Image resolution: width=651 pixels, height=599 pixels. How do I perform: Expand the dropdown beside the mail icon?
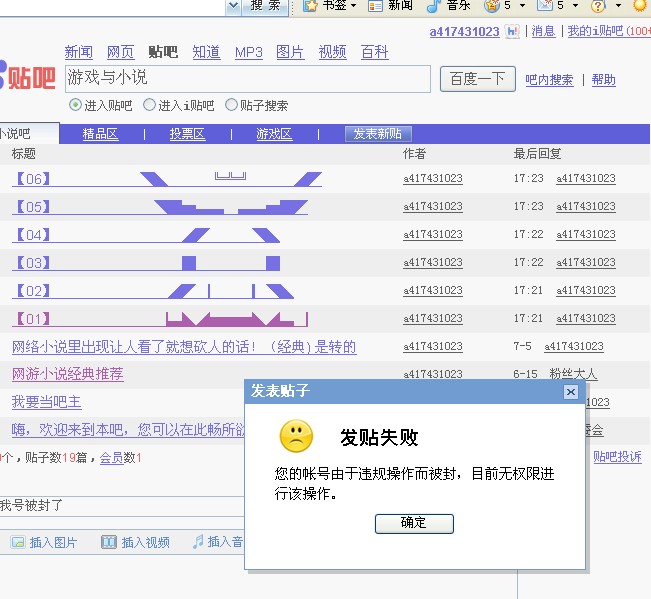coord(575,5)
